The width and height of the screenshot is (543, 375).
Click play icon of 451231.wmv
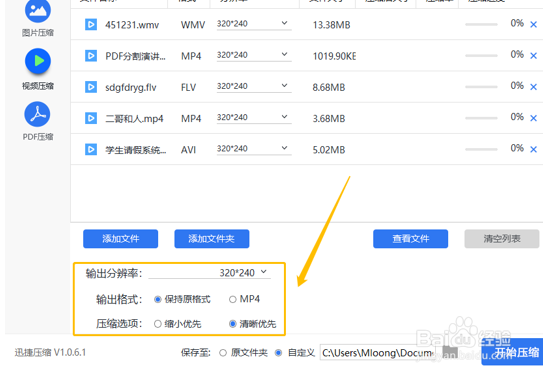[91, 25]
